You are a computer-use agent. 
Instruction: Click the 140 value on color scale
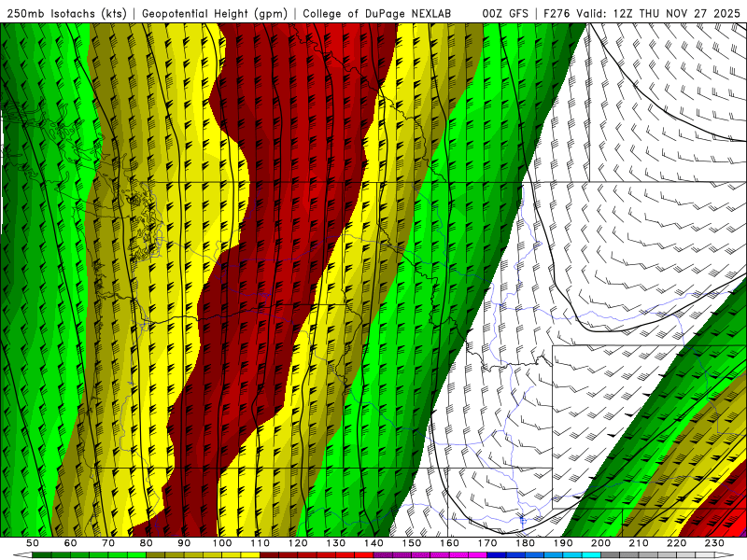click(x=373, y=543)
